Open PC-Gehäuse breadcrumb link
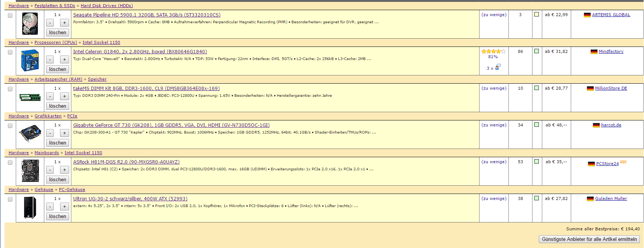 (72, 189)
